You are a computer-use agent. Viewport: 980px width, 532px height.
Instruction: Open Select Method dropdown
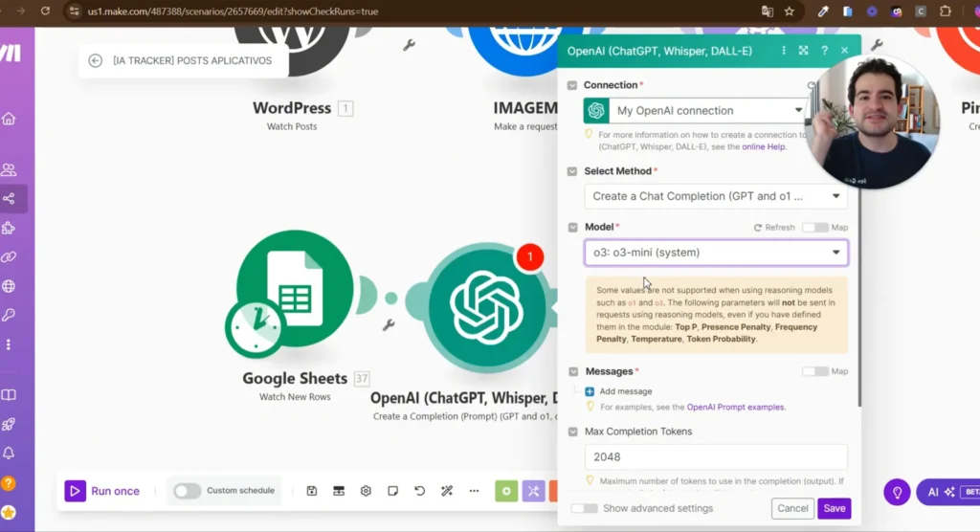click(716, 196)
